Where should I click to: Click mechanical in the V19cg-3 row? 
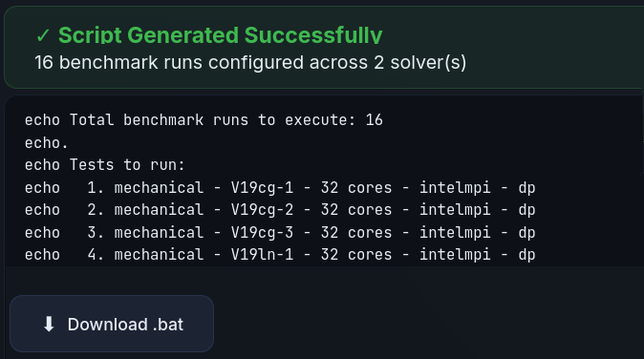coord(159,232)
